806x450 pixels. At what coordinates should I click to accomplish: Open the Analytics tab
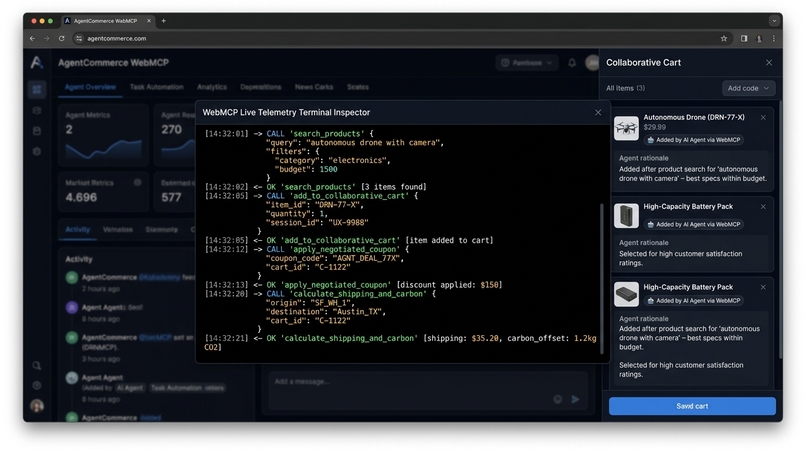pos(212,87)
